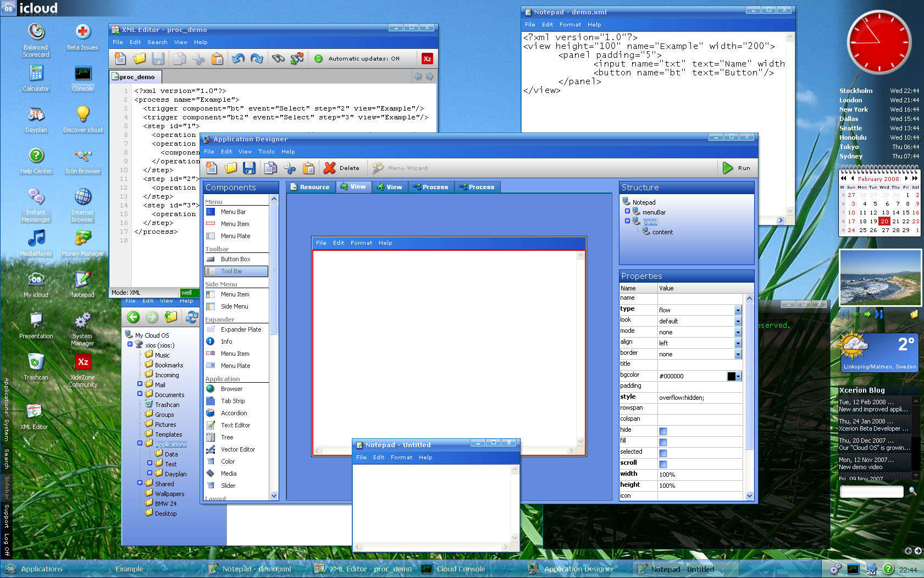The width and height of the screenshot is (924, 578).
Task: Collapse the panel node in Structure tree
Action: pyautogui.click(x=627, y=221)
